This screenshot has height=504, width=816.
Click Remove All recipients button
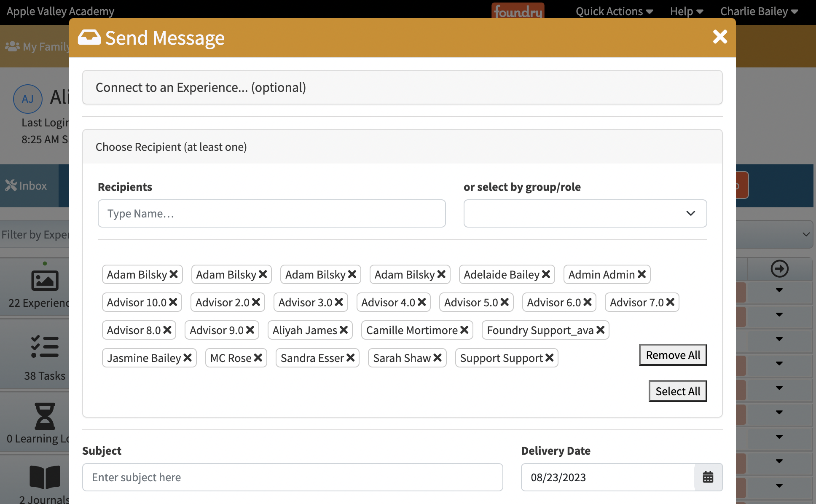673,355
